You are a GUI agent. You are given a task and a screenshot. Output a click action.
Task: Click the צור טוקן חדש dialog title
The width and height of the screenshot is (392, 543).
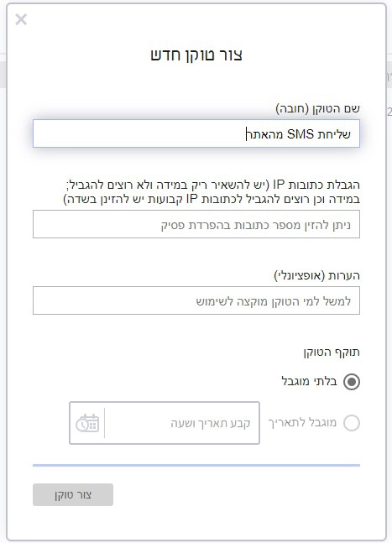tap(196, 55)
